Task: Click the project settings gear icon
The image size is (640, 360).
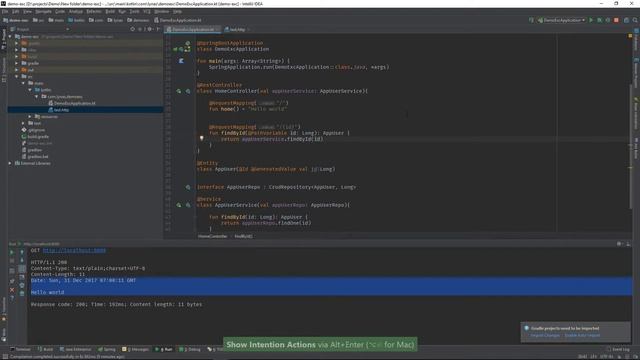Action: click(149, 29)
